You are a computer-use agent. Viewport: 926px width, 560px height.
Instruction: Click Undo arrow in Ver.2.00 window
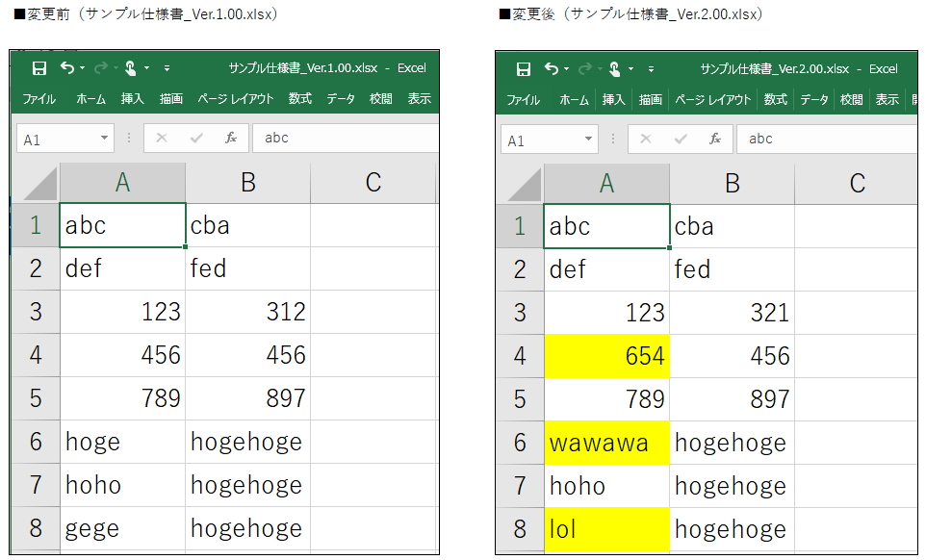(x=551, y=69)
